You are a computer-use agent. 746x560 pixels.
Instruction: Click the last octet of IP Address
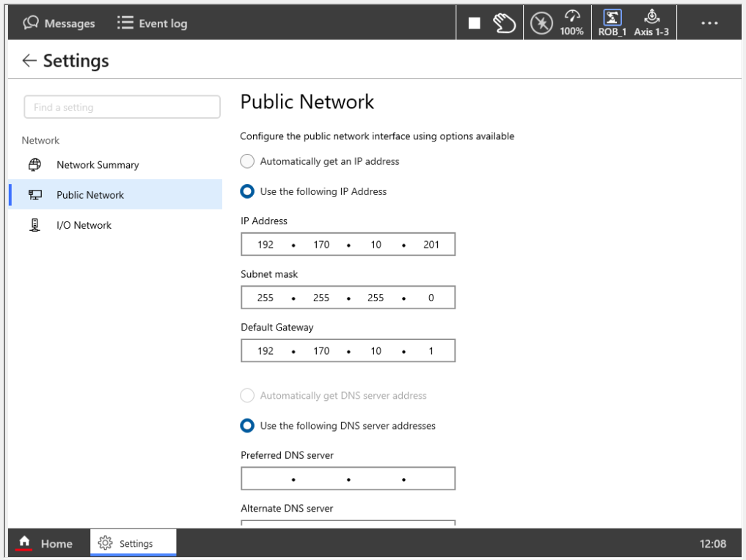pos(431,245)
